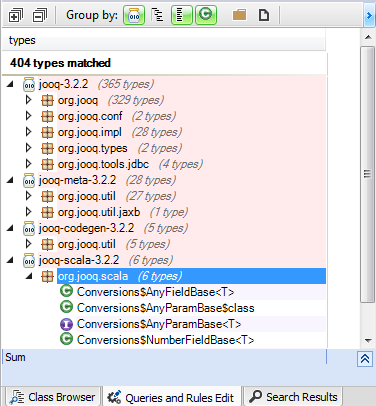Click the Expand All icon in toolbar
Image resolution: width=376 pixels, height=406 pixels.
pos(16,15)
